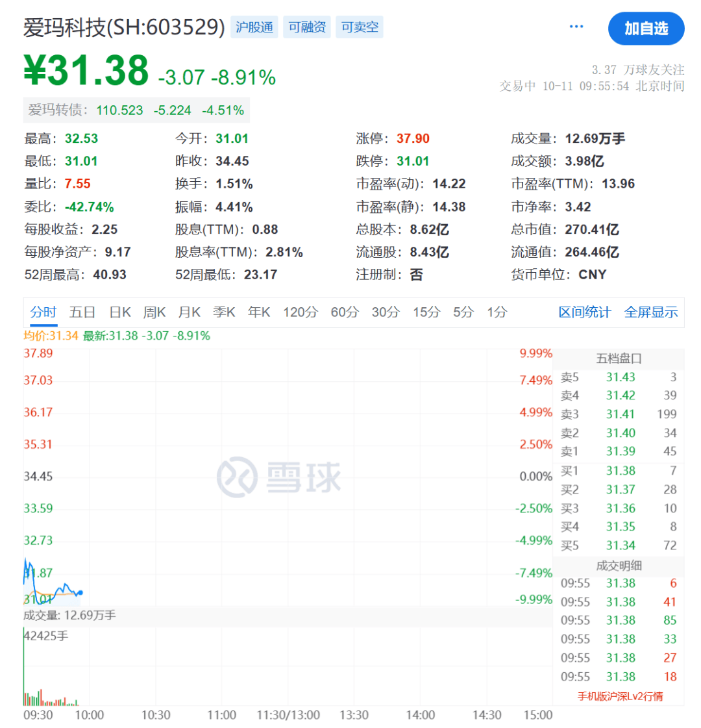701x728 pixels.
Task: Click the 可融资 tag
Action: 306,27
